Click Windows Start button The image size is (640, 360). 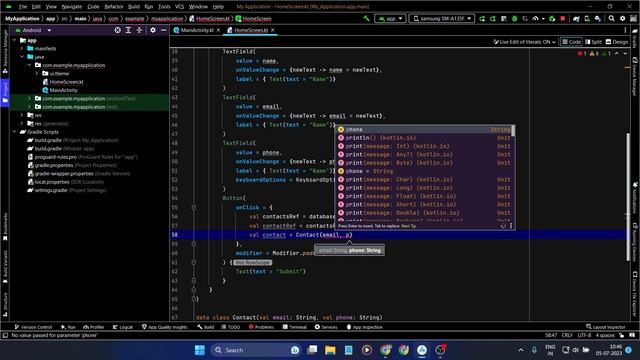coord(200,350)
